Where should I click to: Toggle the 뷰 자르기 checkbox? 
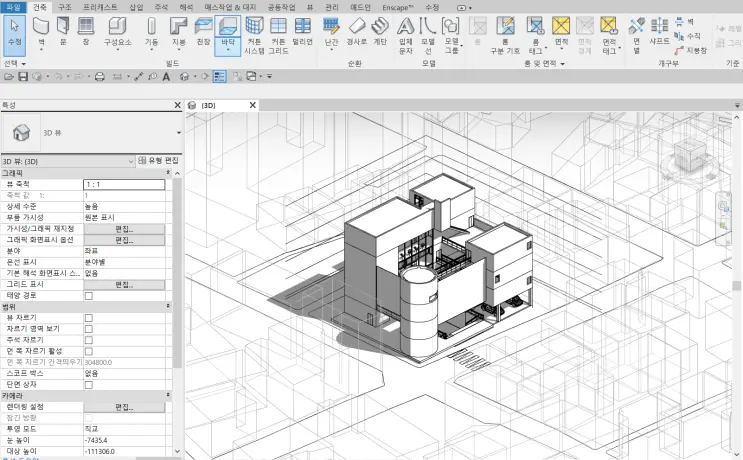click(x=89, y=318)
